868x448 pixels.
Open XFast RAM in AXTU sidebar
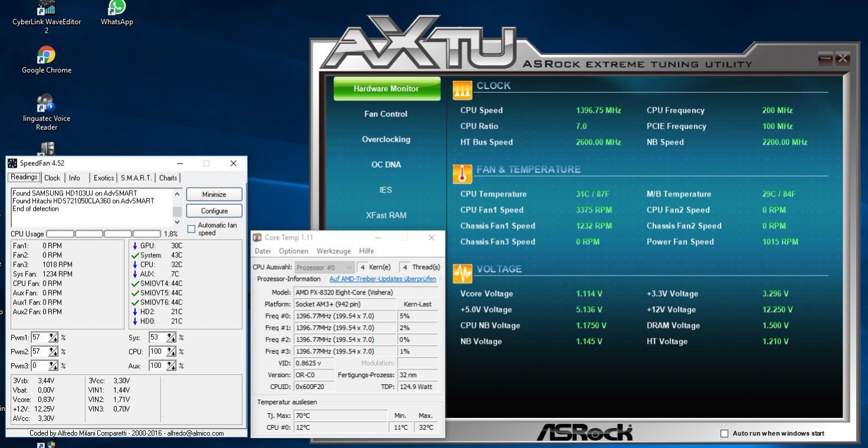point(385,215)
